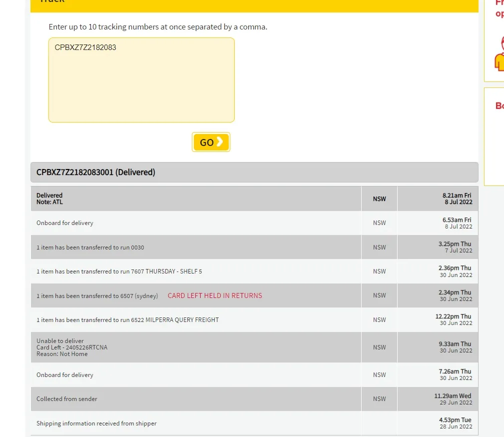Click the 8.21am Fri 8 Jul 2022 timestamp
The width and height of the screenshot is (504, 437).
pos(457,198)
